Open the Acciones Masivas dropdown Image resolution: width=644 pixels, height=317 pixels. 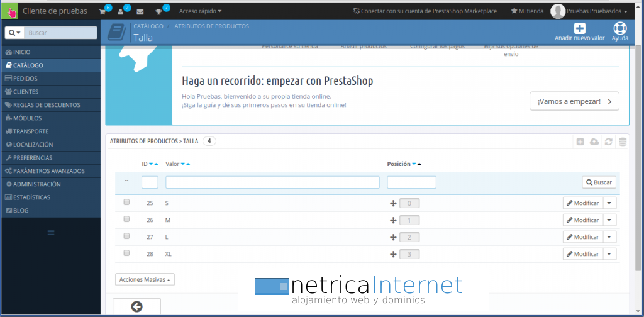click(x=145, y=280)
